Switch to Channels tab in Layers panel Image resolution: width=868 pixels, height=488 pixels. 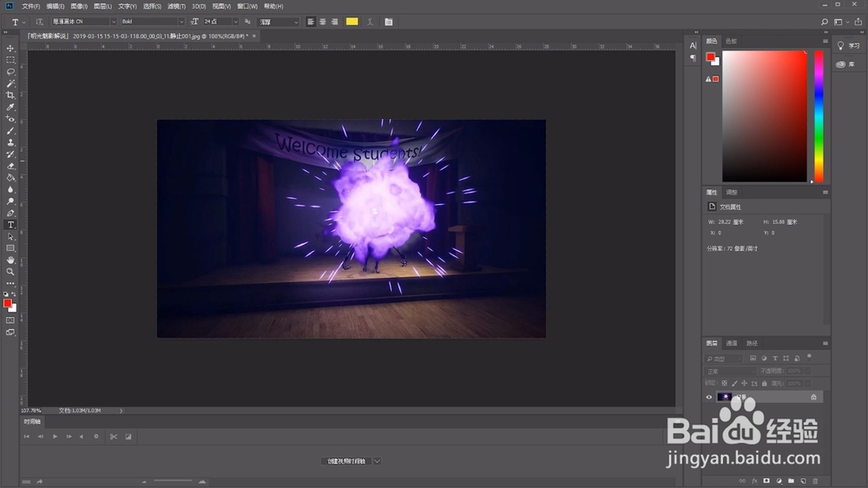[732, 344]
